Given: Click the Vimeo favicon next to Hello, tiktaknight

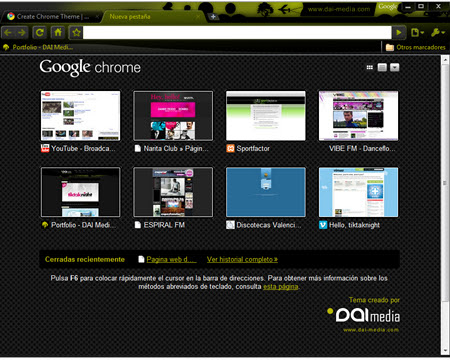Looking at the screenshot, I should [x=323, y=225].
